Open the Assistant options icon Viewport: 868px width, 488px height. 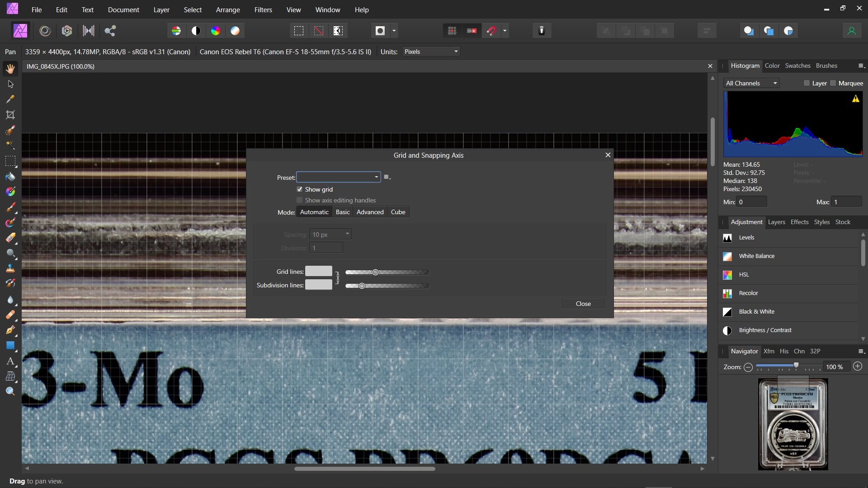(x=542, y=31)
